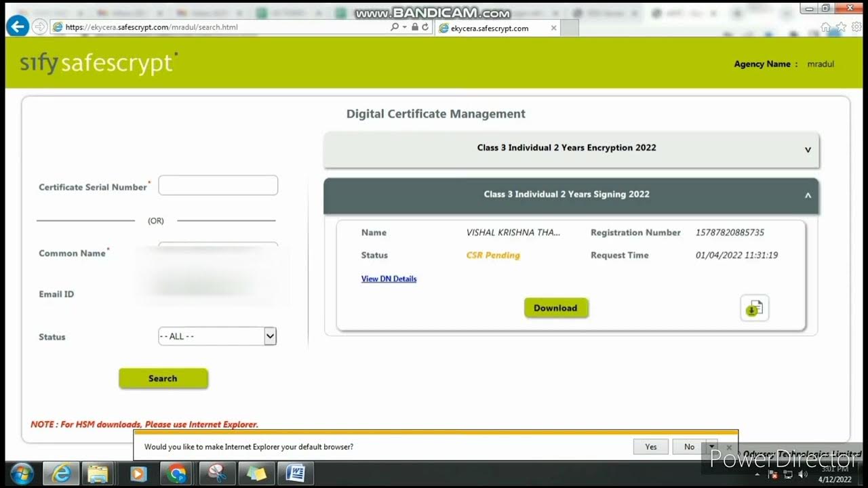Click the refresh icon in address bar

pos(425,27)
